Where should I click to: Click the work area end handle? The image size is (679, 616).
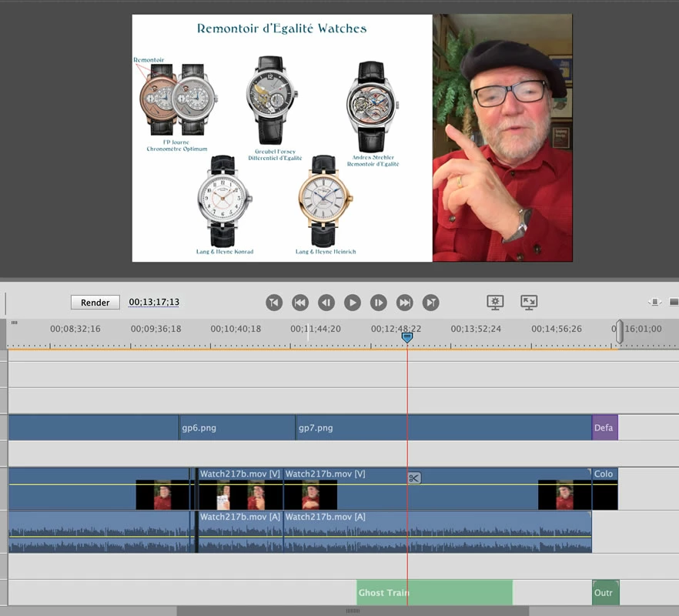pos(620,331)
